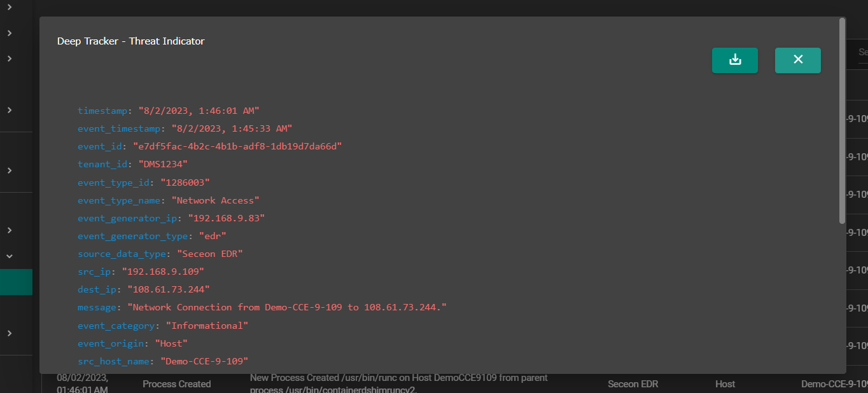Select the tenant_id value DMS1234
The width and height of the screenshot is (868, 393).
pyautogui.click(x=162, y=164)
